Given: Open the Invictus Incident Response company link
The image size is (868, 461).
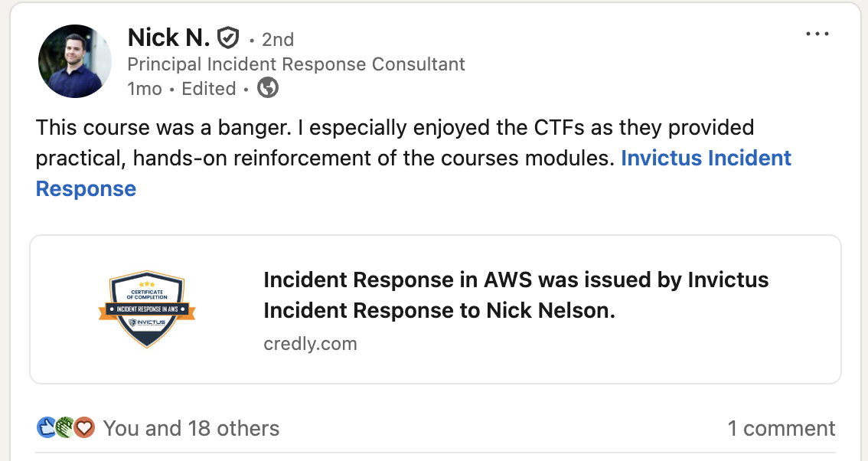Looking at the screenshot, I should click(x=705, y=159).
